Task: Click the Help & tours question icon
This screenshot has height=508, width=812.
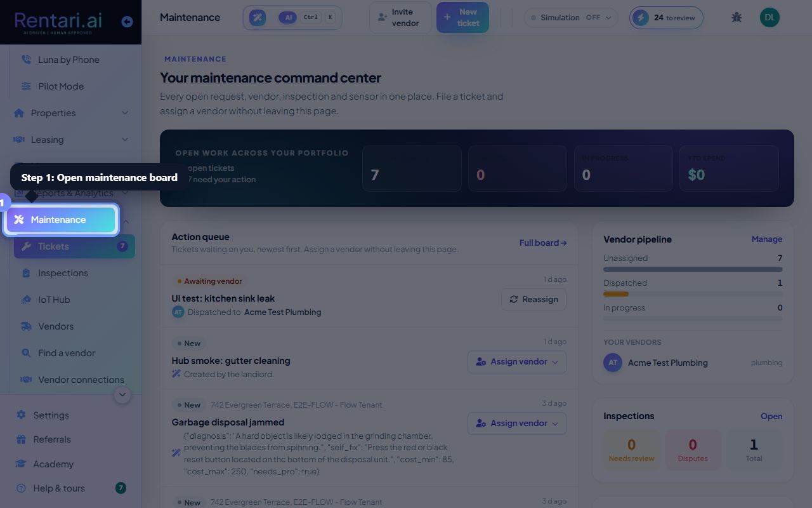Action: [21, 488]
